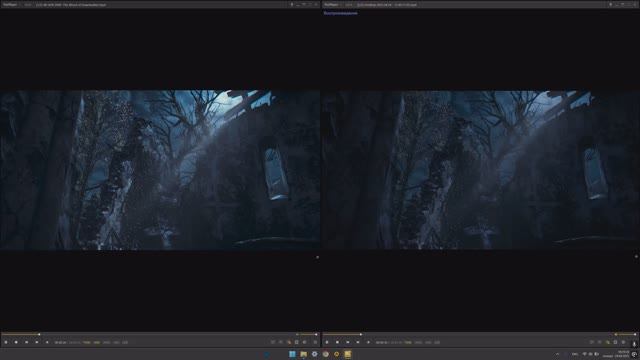This screenshot has width=640, height=360.
Task: Click first highlighted codec badge in left player
Action: click(x=87, y=342)
